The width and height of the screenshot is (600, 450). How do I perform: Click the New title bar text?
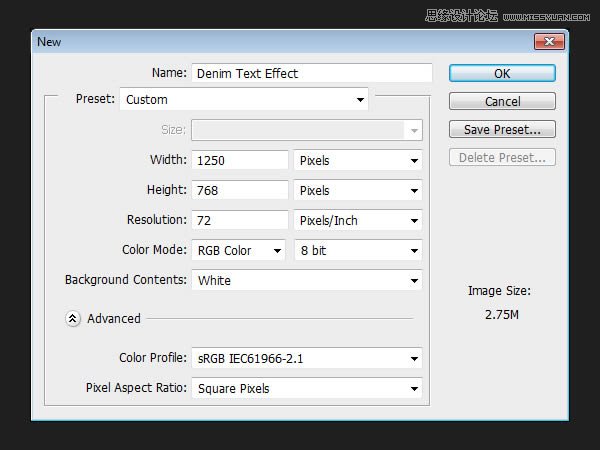pos(49,42)
